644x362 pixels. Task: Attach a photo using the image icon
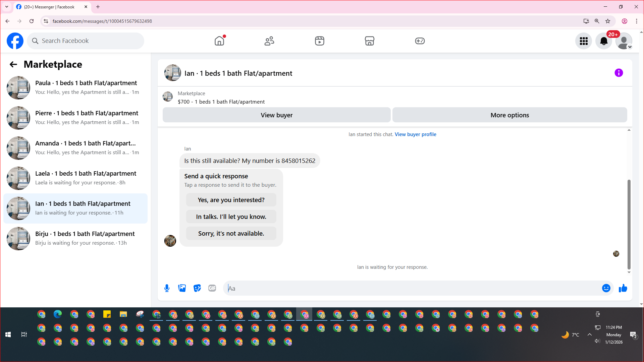pos(182,288)
